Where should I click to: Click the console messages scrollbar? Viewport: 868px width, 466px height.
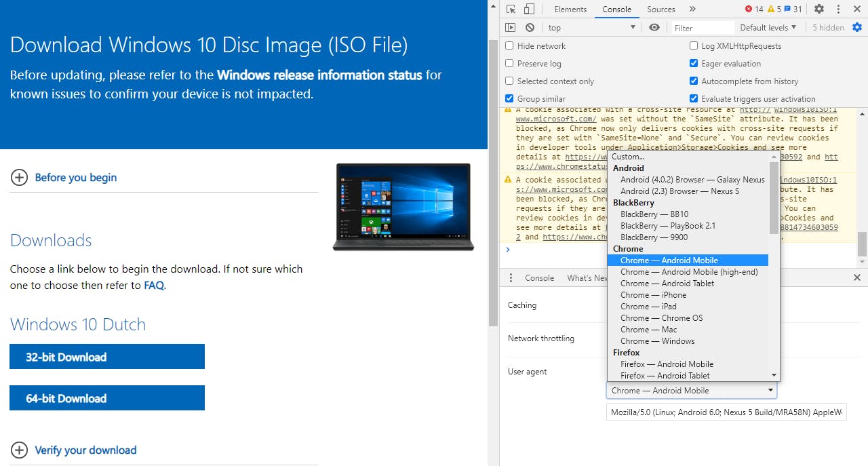pyautogui.click(x=862, y=244)
